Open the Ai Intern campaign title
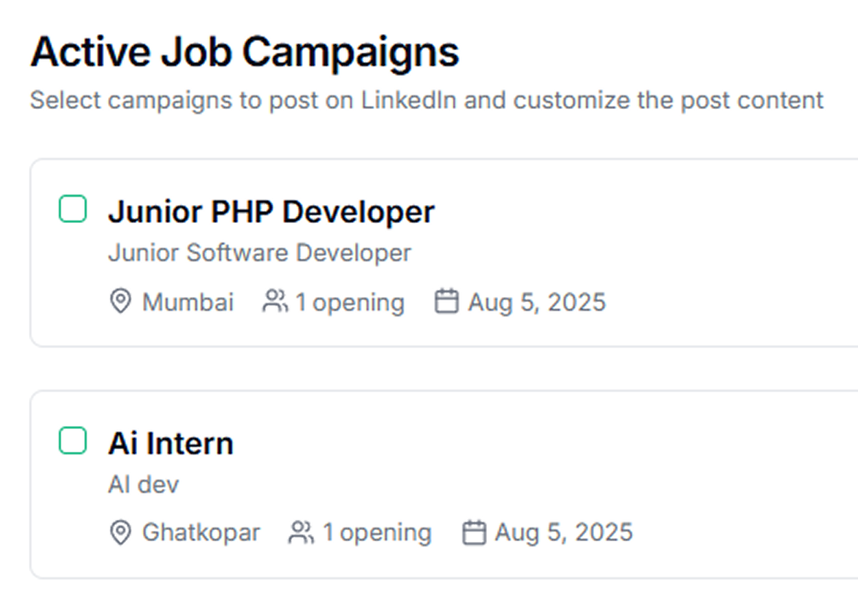 click(x=171, y=443)
